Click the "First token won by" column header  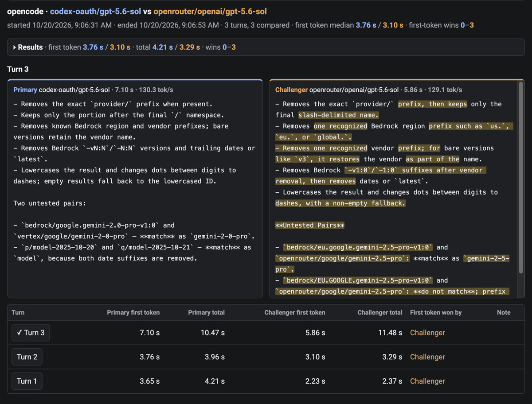[436, 312]
